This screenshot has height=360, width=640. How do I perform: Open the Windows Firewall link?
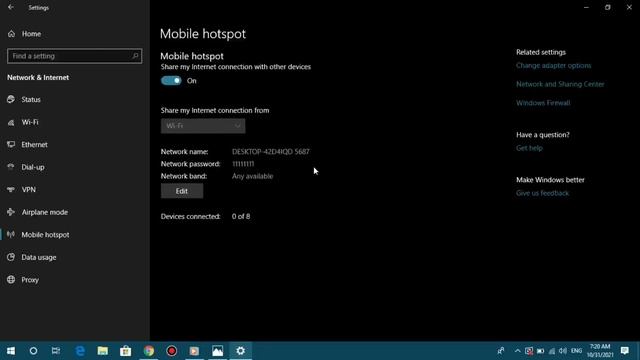(x=543, y=103)
